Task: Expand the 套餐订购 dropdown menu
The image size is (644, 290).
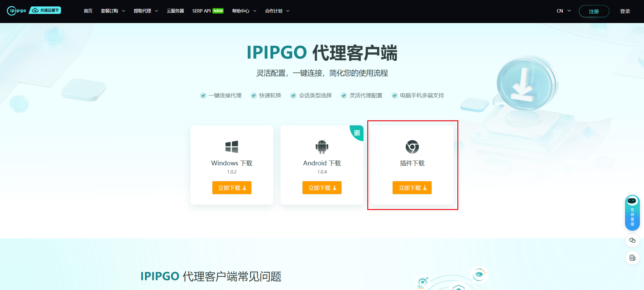Action: coord(113,11)
